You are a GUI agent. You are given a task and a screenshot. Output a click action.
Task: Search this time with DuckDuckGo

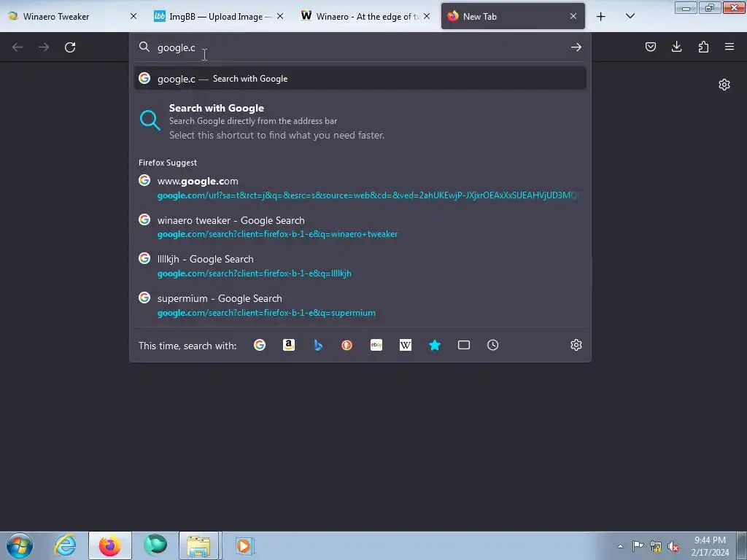coord(347,345)
